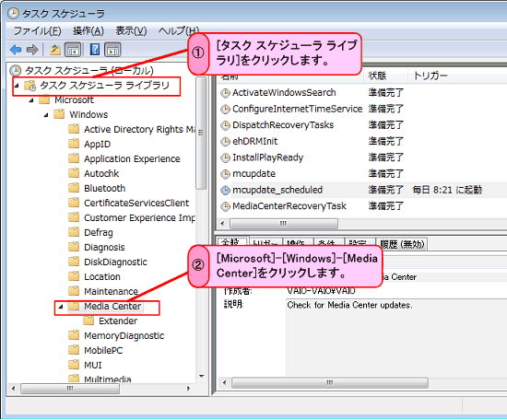Click the Up one level folder icon
This screenshot has width=507, height=420.
55,50
